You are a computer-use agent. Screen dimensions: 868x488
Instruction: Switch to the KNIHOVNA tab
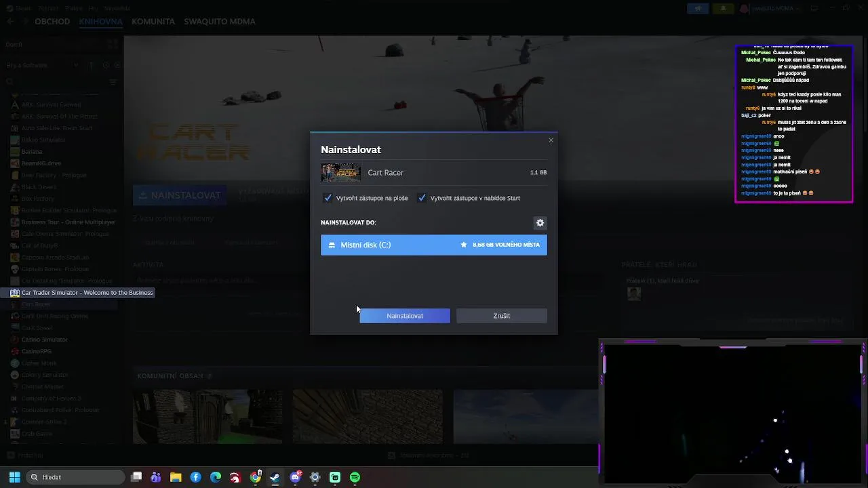(100, 22)
